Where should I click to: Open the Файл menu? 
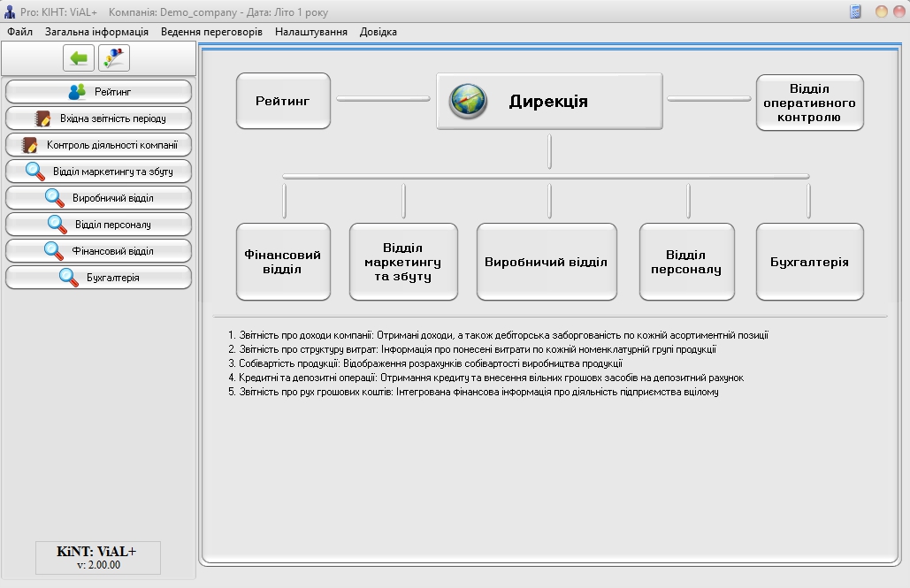pyautogui.click(x=19, y=32)
